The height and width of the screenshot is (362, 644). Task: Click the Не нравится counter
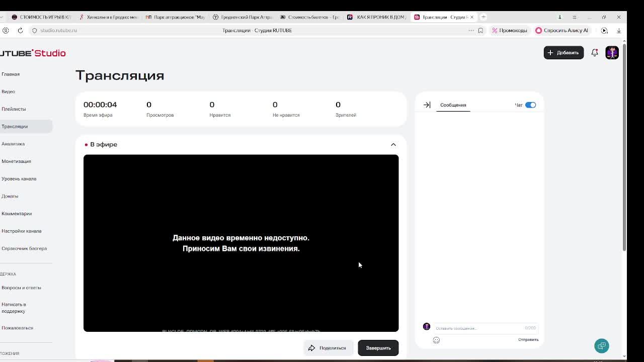tap(286, 109)
